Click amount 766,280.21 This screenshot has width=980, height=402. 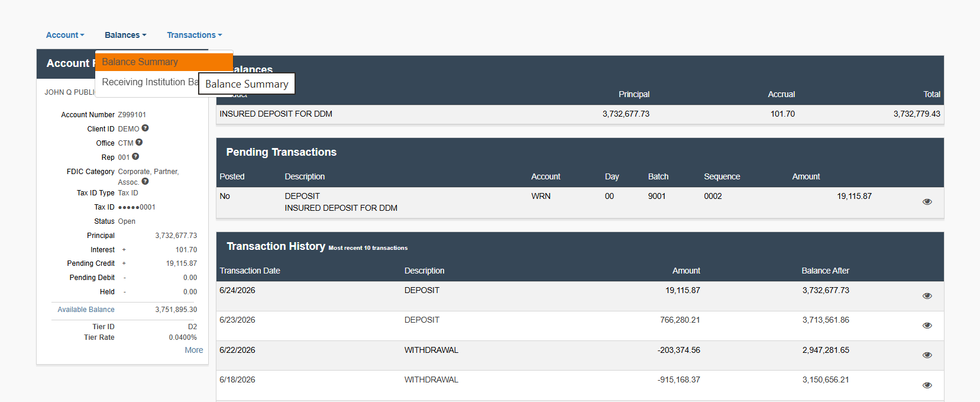click(x=680, y=320)
